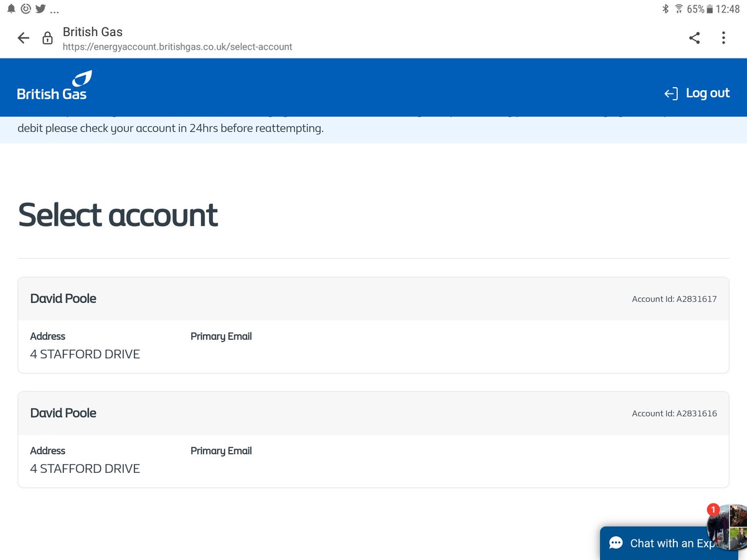Click address 4 STAFFORD DRIVE in second card
The image size is (747, 560).
85,469
